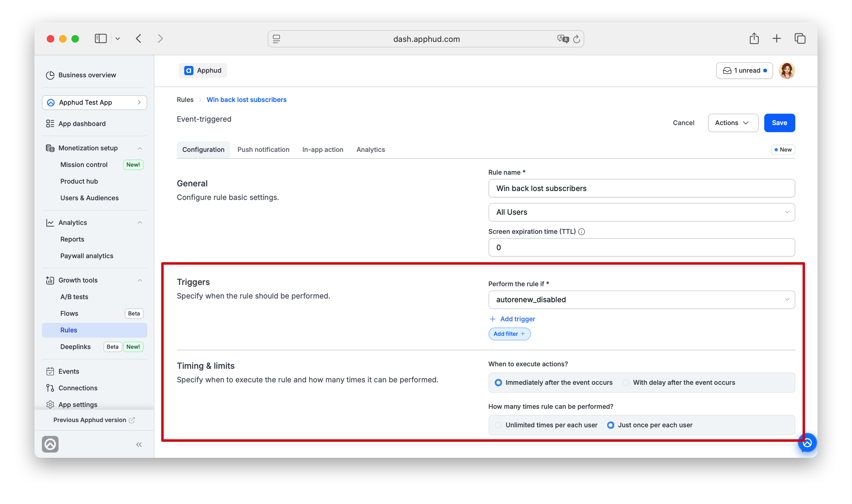
Task: Open App settings gear icon
Action: tap(50, 404)
